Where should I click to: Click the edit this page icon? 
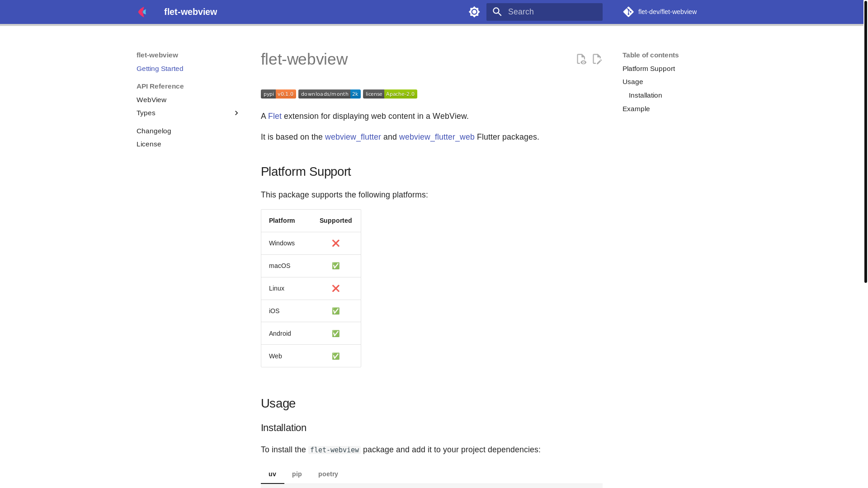pyautogui.click(x=597, y=59)
